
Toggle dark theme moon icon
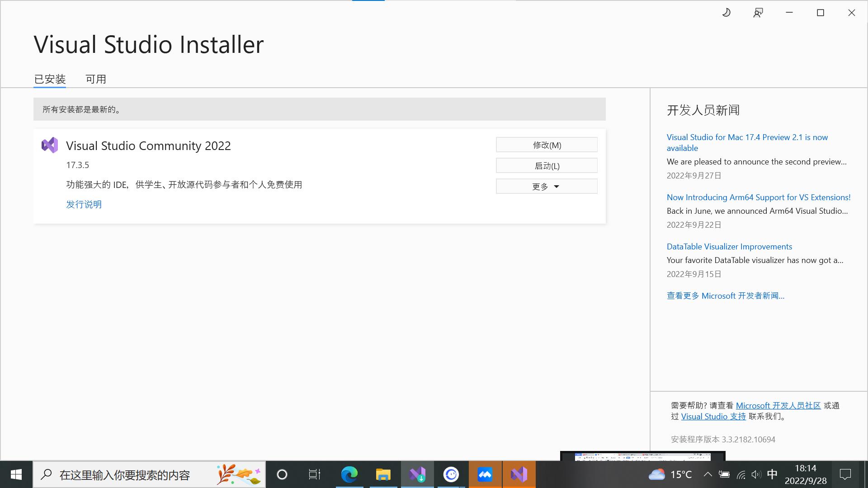[x=726, y=13]
